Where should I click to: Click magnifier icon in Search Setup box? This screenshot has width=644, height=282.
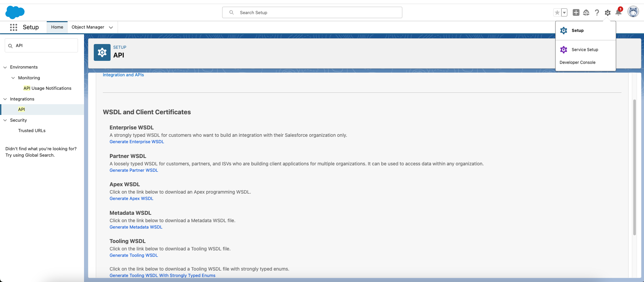(232, 12)
